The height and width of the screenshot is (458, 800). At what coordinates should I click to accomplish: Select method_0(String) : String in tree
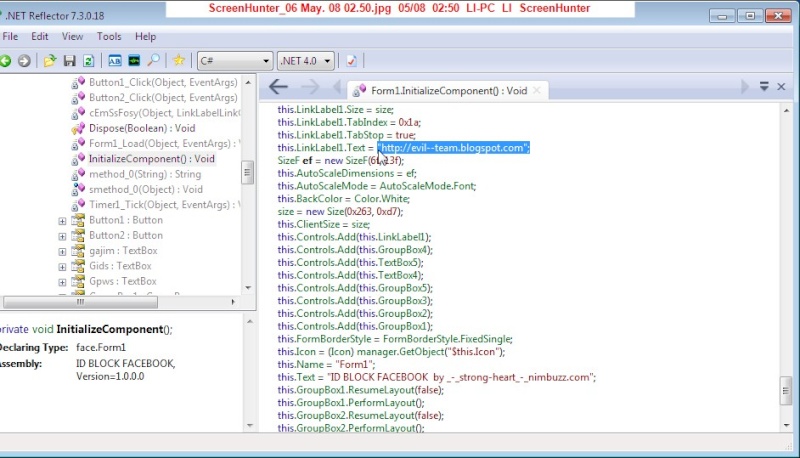(145, 174)
